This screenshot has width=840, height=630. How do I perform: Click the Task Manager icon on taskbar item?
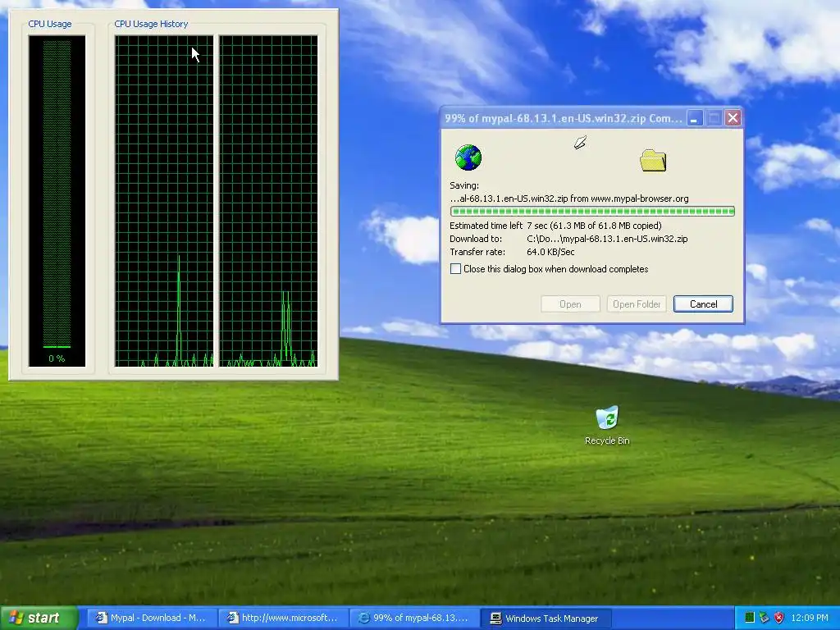pos(496,619)
